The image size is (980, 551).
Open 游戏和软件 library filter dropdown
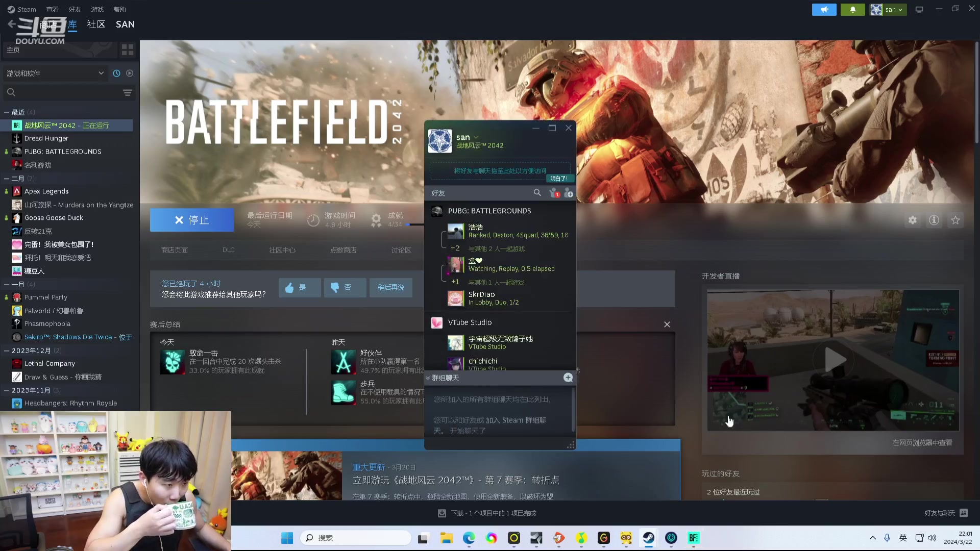point(55,73)
